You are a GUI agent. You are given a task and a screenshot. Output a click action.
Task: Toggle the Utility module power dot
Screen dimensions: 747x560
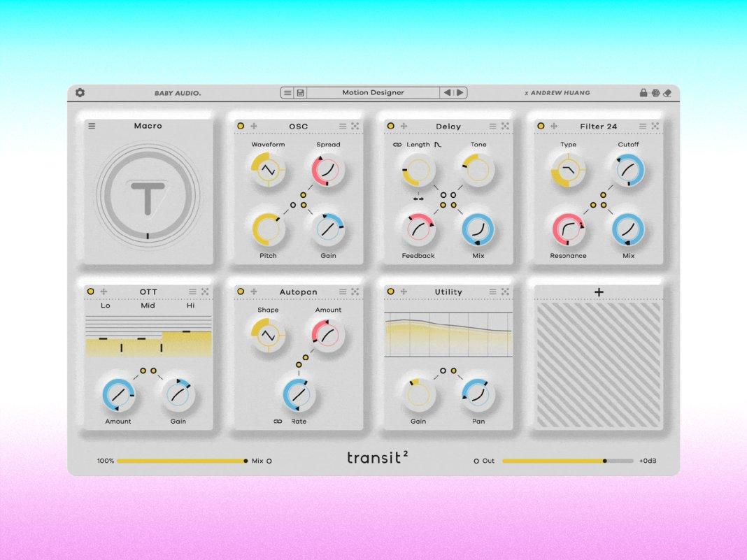pos(391,292)
